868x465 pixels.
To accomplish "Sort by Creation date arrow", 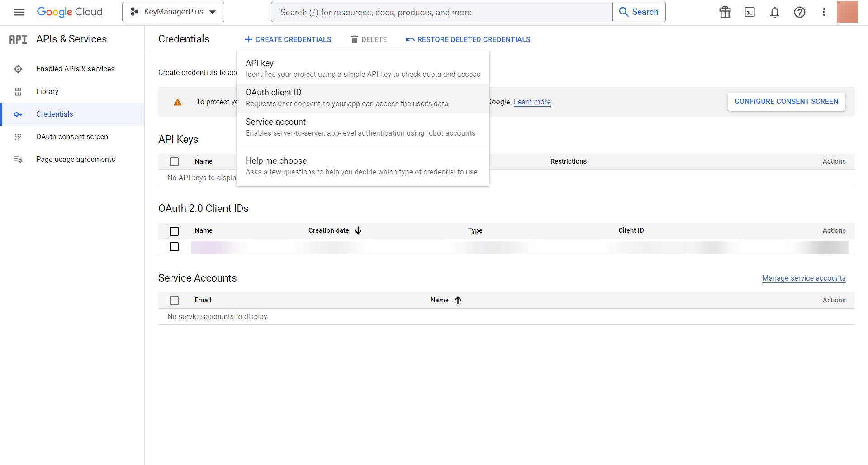I will point(358,230).
